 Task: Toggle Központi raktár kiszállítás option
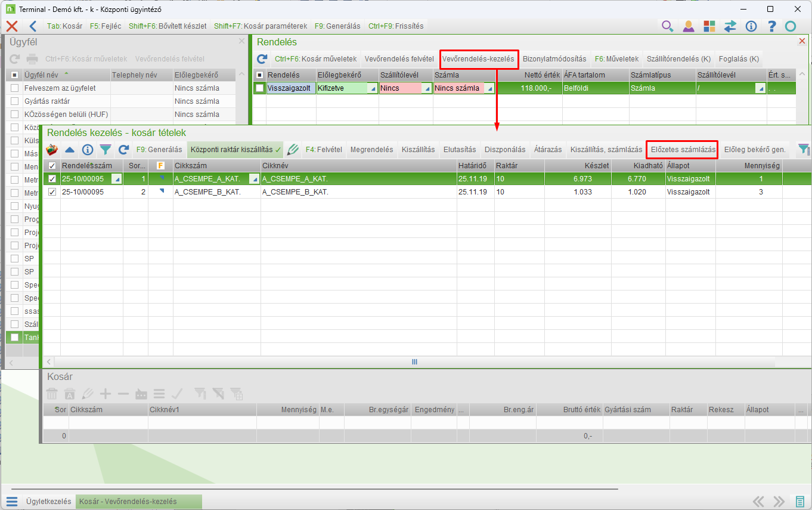[x=236, y=150]
